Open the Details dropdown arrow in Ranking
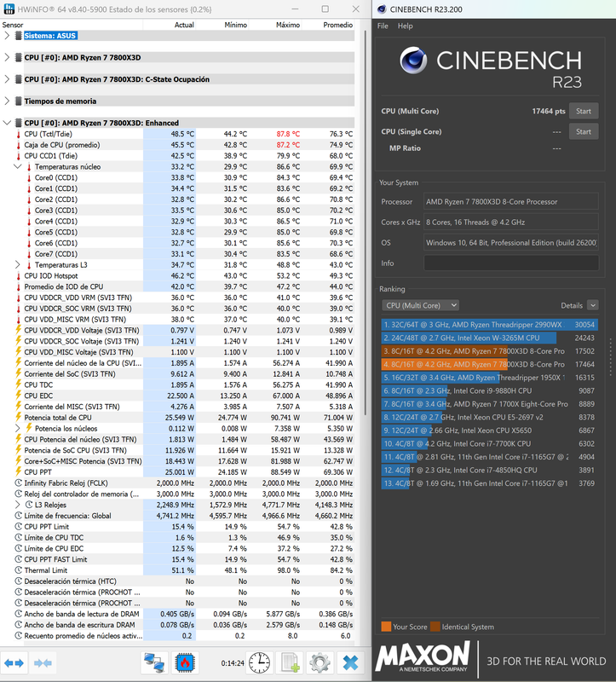 [x=593, y=305]
